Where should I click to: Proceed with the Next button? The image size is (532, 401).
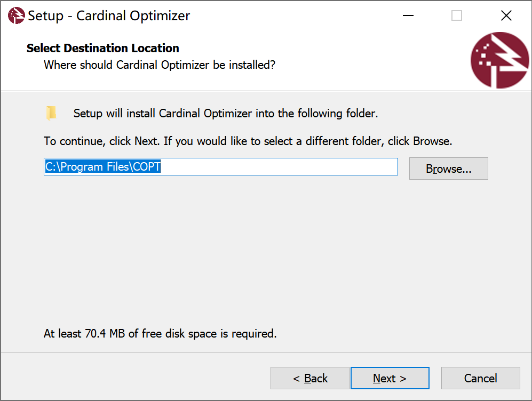(390, 378)
